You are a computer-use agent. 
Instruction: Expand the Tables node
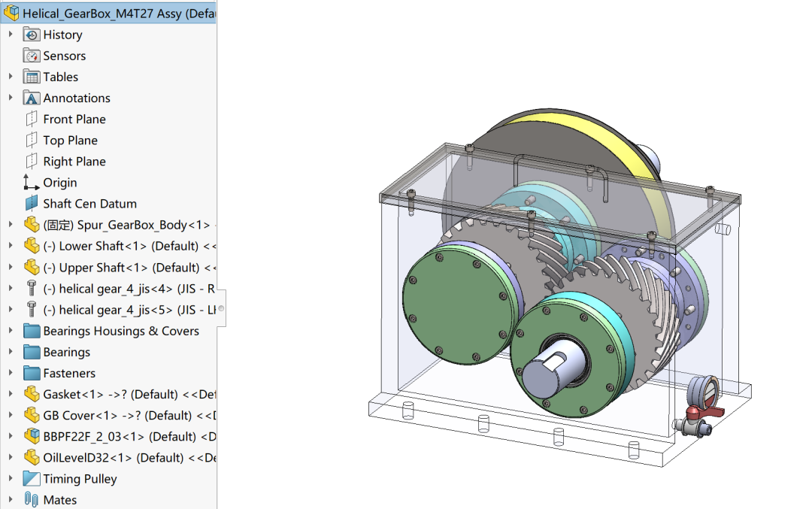coord(11,77)
